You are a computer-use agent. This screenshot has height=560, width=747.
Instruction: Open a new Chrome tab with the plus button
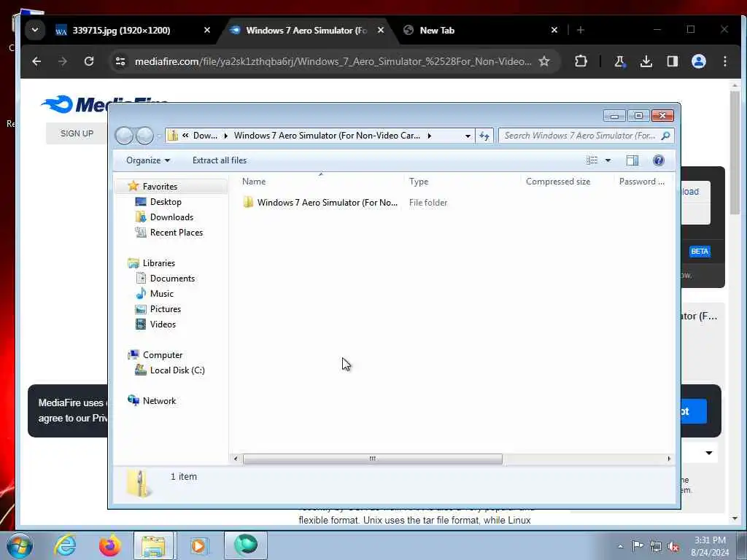pyautogui.click(x=580, y=30)
